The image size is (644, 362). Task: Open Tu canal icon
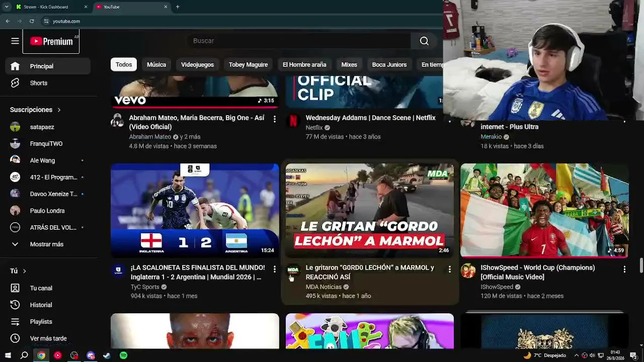point(15,288)
